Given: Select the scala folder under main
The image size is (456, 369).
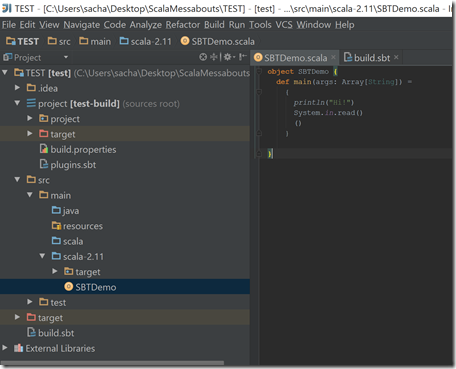Looking at the screenshot, I should coord(68,241).
